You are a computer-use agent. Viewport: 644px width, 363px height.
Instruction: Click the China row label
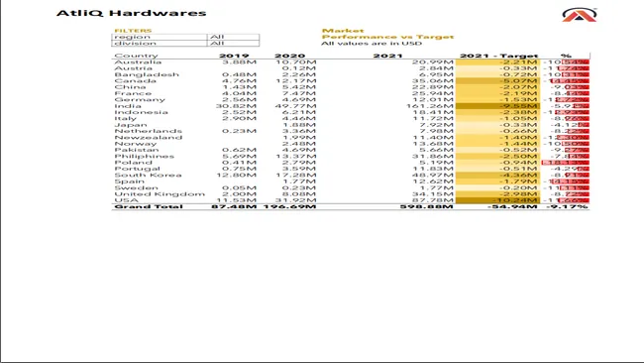[x=130, y=87]
